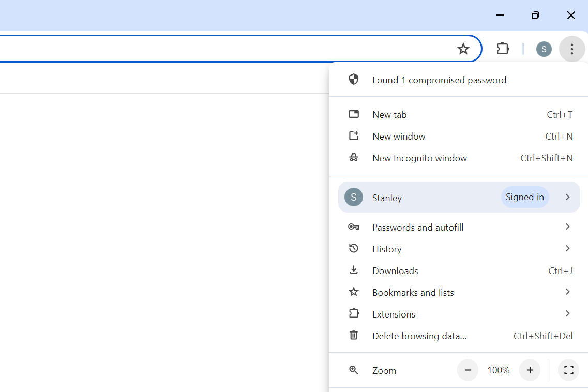Launch a New Incognito window
Image resolution: width=588 pixels, height=392 pixels.
pos(419,158)
